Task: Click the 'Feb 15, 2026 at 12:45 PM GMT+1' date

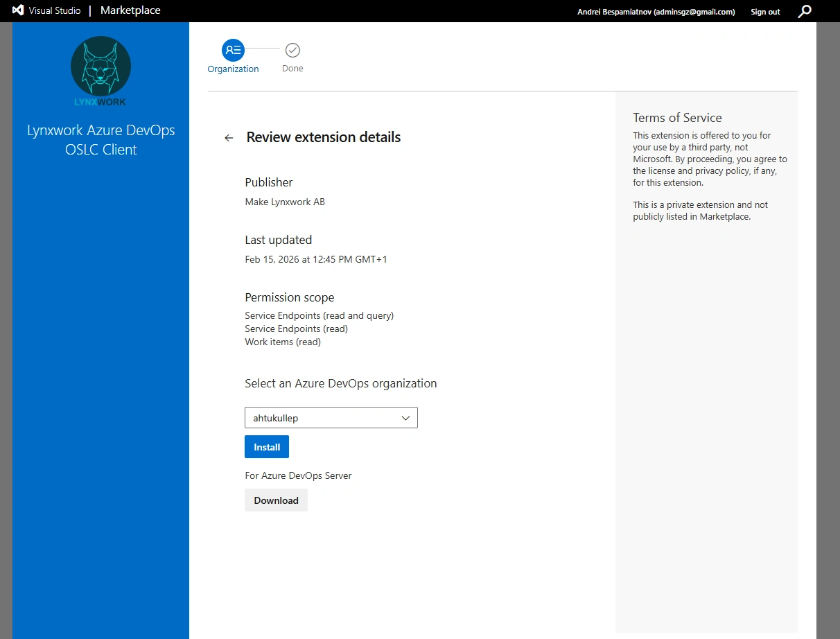Action: point(316,260)
